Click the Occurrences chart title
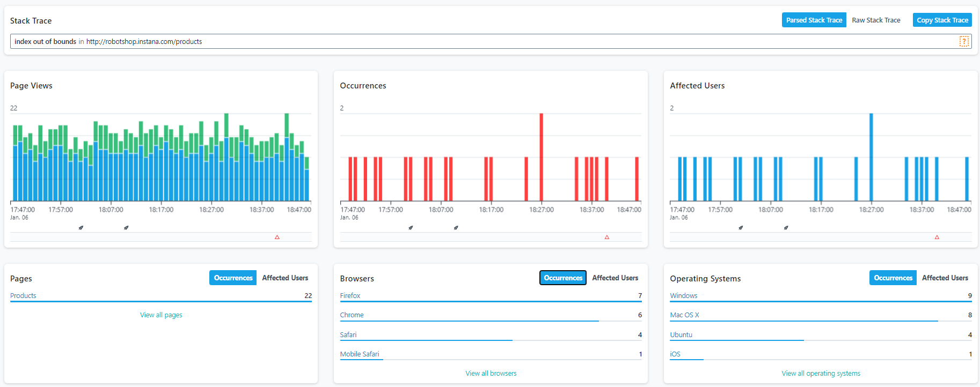This screenshot has height=387, width=980. 363,86
